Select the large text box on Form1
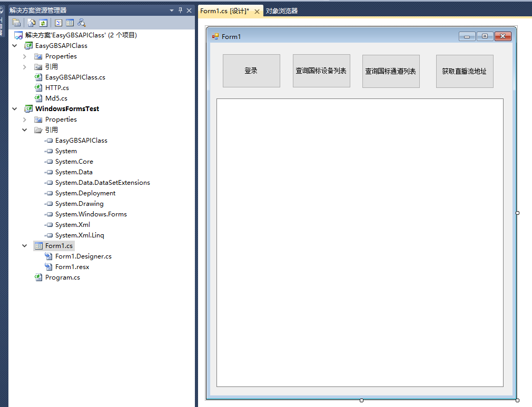532x407 pixels. [360, 243]
